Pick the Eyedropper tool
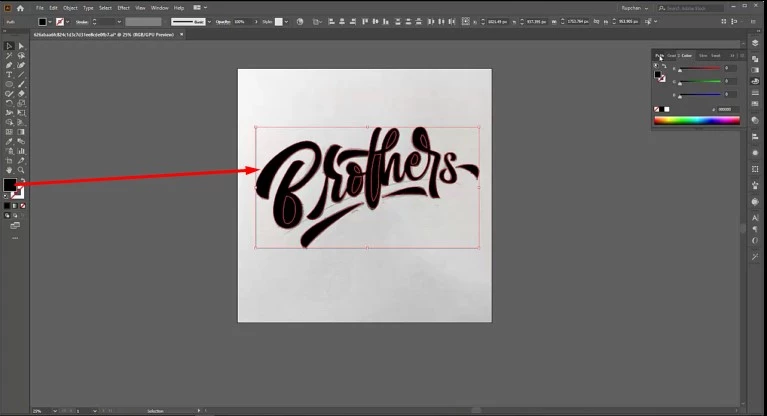 click(x=9, y=141)
